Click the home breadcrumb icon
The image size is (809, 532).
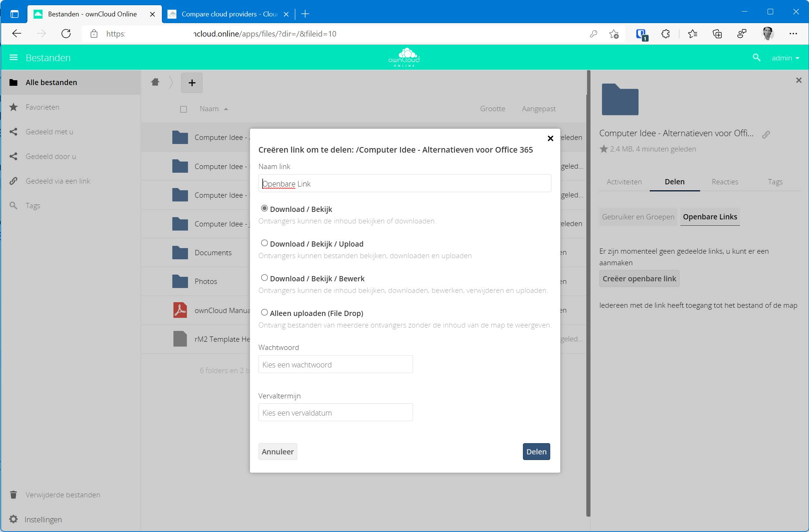tap(155, 82)
